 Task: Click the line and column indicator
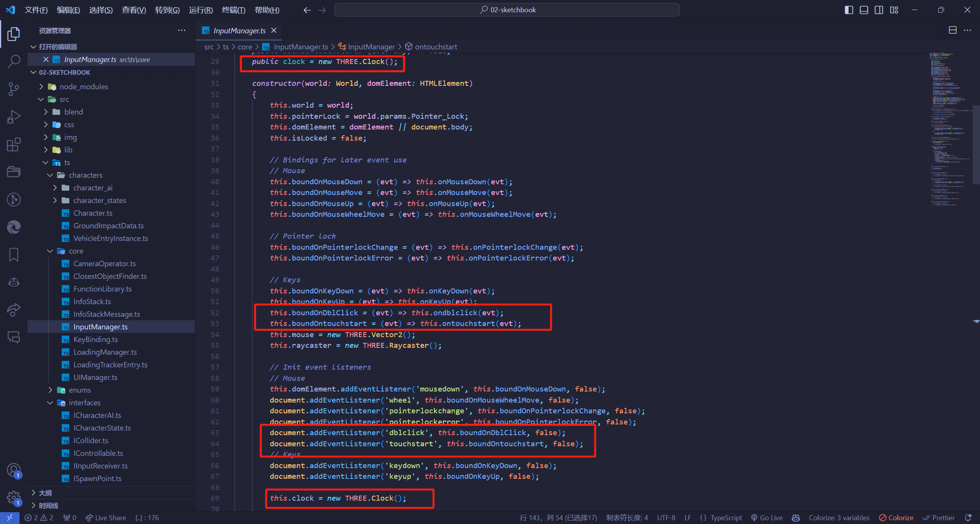point(558,517)
